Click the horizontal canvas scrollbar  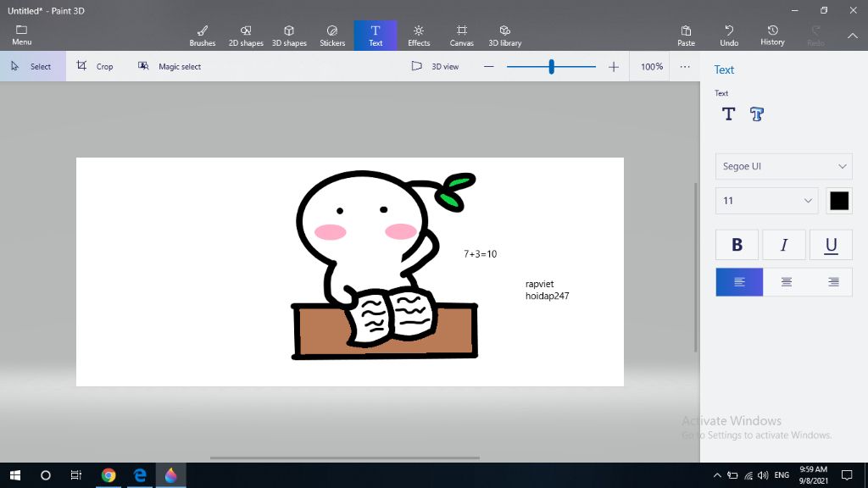point(344,458)
